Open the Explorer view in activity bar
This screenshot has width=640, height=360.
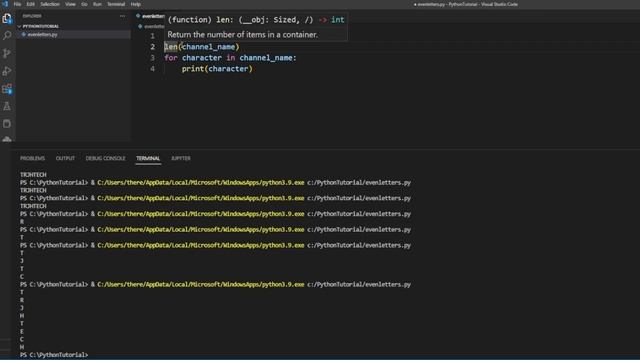(7, 18)
